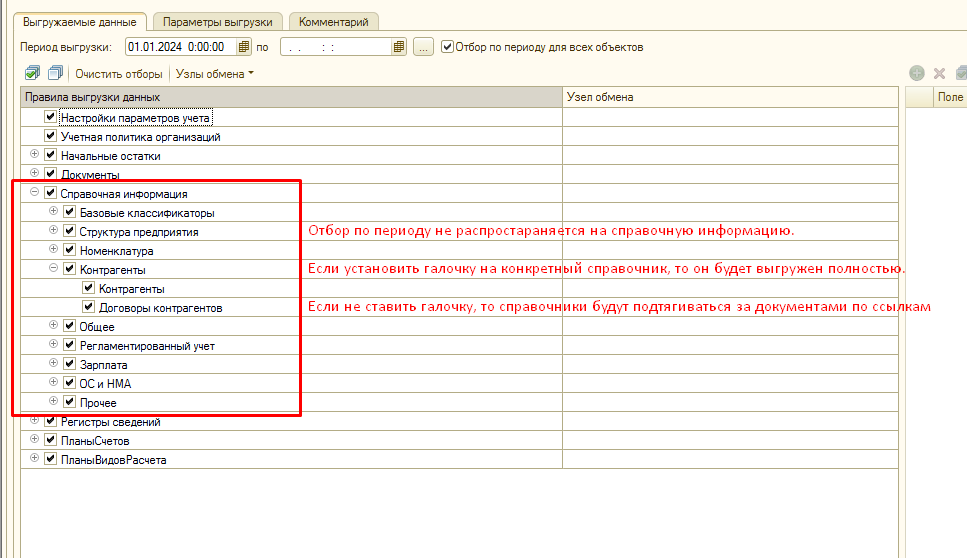Viewport: 967px width, 558px height.
Task: Click the check-all icon in the filter toolbar
Action: click(961, 73)
